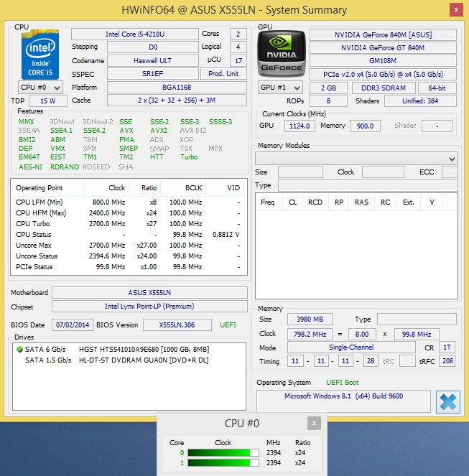Click the Intel Core i5-4210U name field
Screen dimensions: 469x476
click(135, 34)
